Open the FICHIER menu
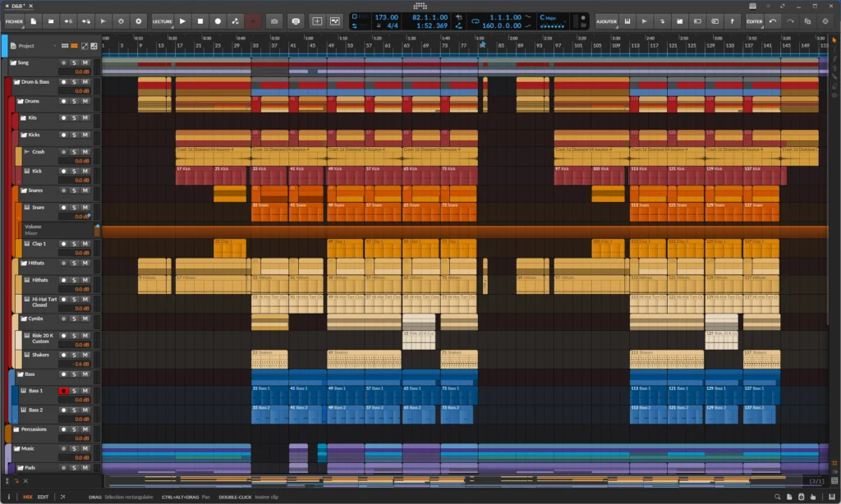This screenshot has width=841, height=504. (15, 21)
